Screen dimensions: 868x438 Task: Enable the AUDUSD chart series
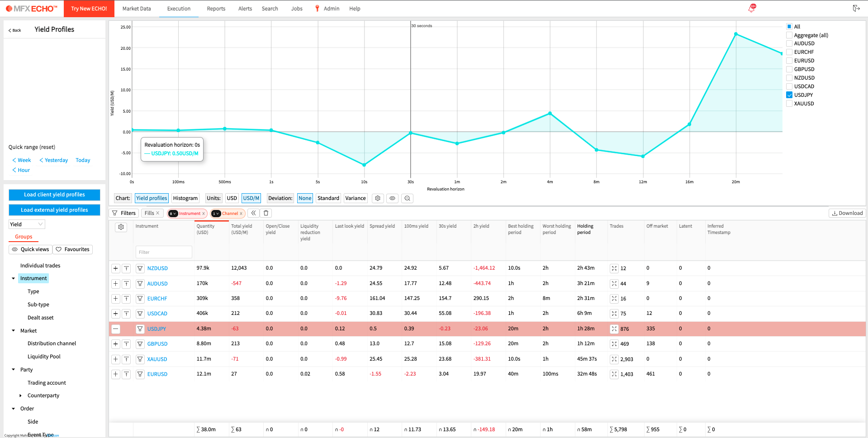789,43
